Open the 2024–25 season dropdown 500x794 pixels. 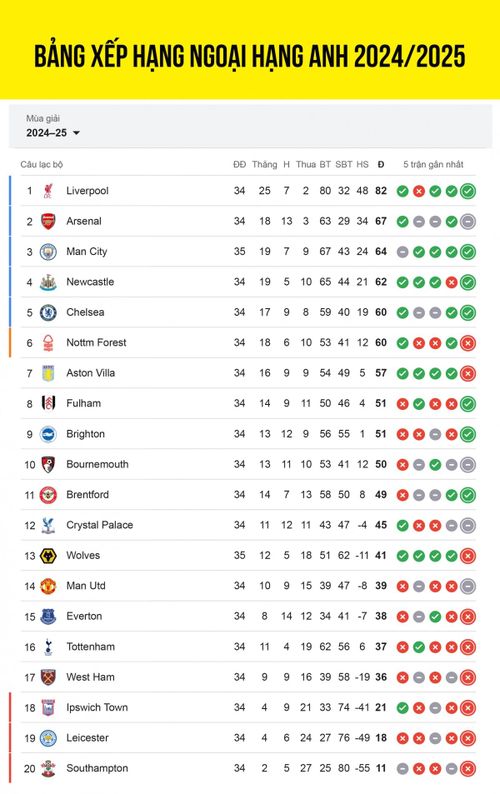click(53, 133)
